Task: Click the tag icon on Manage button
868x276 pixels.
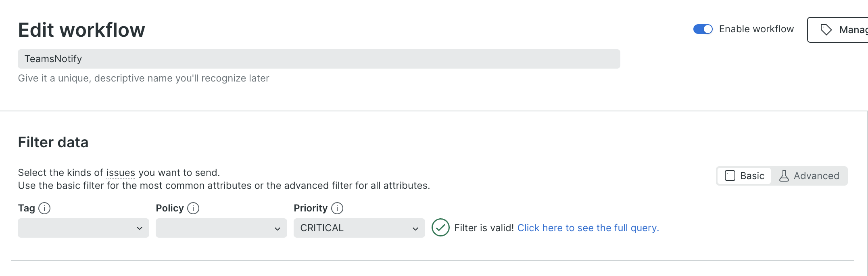Action: [826, 29]
